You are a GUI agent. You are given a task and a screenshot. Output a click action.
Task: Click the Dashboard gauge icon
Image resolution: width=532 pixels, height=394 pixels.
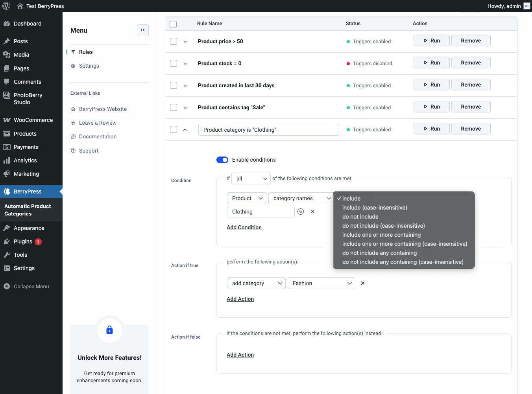pos(7,24)
